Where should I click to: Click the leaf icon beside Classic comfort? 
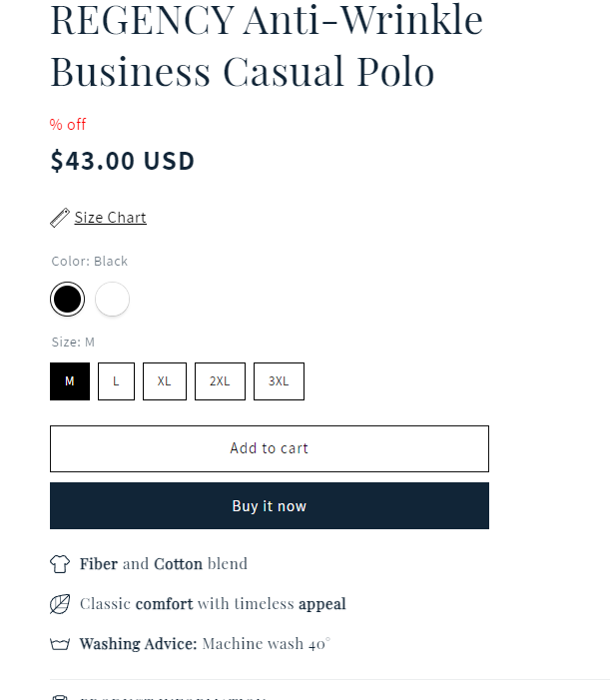pos(60,604)
